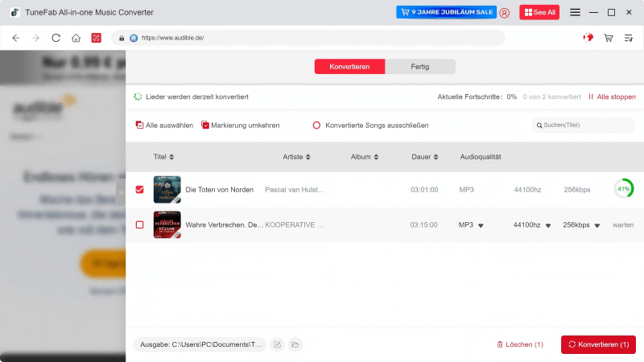Open the conversion queue list icon
This screenshot has height=362, width=644.
pos(629,38)
